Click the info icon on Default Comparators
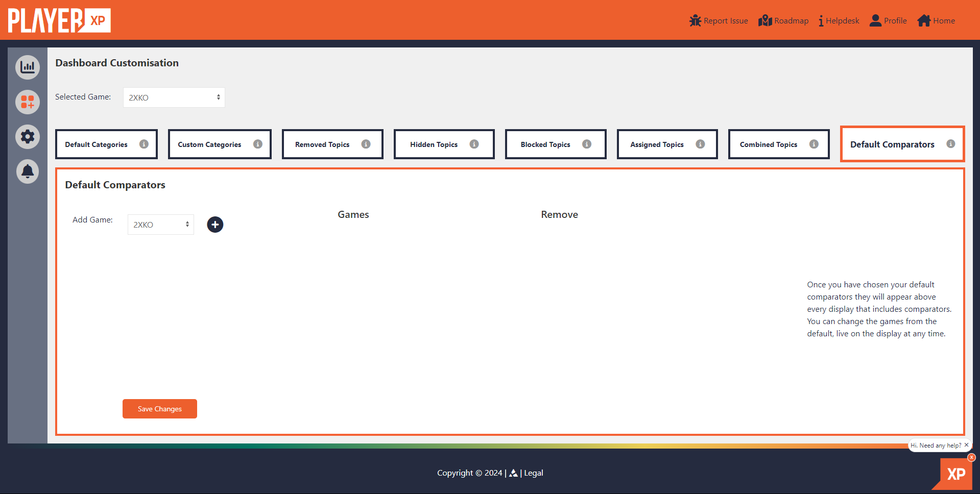This screenshot has width=980, height=494. click(x=950, y=144)
